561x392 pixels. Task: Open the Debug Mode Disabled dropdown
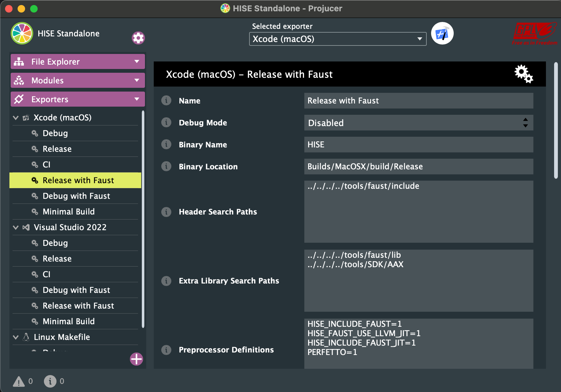tap(419, 123)
